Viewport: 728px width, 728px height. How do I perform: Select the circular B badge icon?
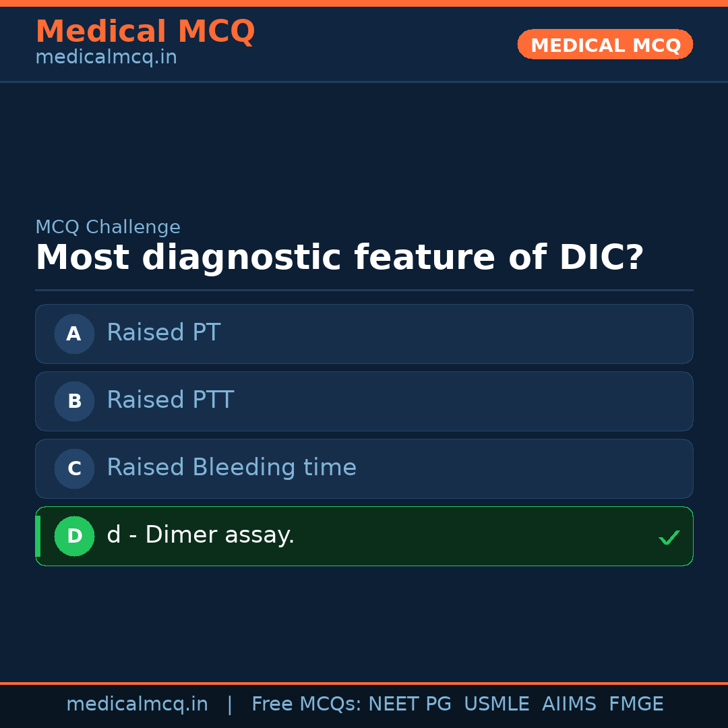click(x=74, y=401)
